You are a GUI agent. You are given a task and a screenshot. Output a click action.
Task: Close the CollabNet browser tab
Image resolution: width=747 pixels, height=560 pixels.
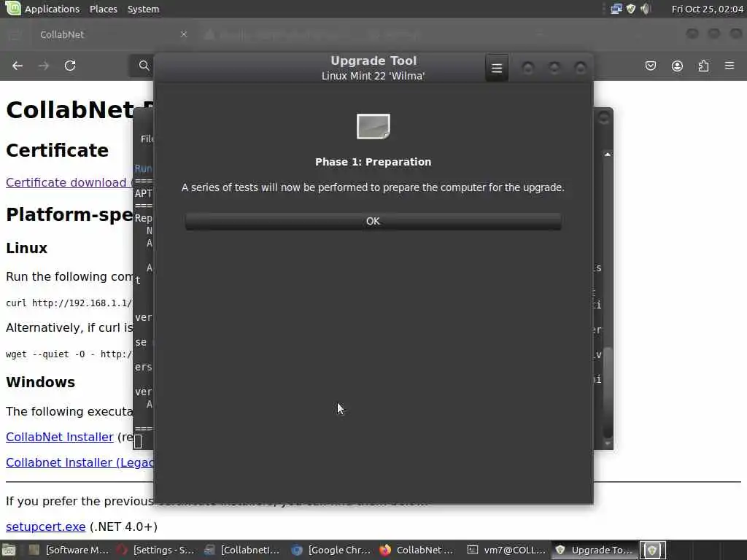(183, 34)
